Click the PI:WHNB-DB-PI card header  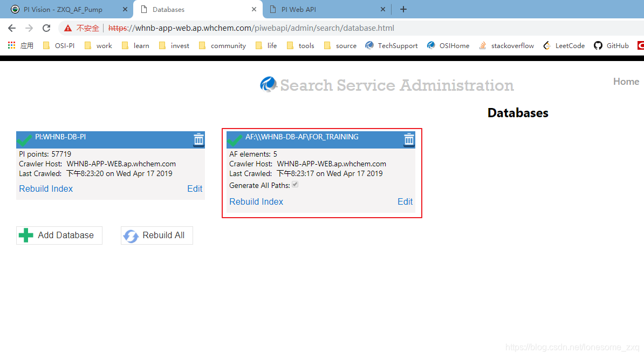coord(111,140)
